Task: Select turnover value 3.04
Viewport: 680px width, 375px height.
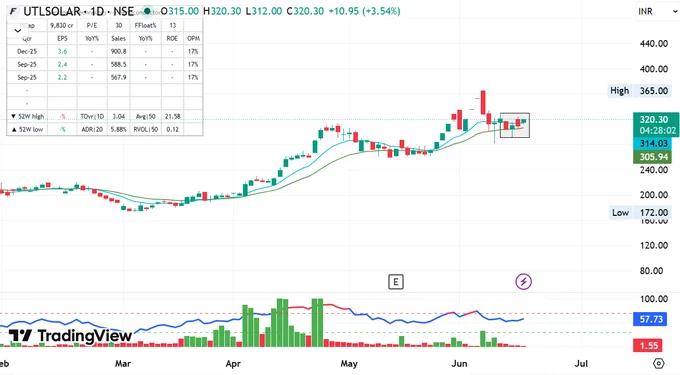Action: (118, 117)
